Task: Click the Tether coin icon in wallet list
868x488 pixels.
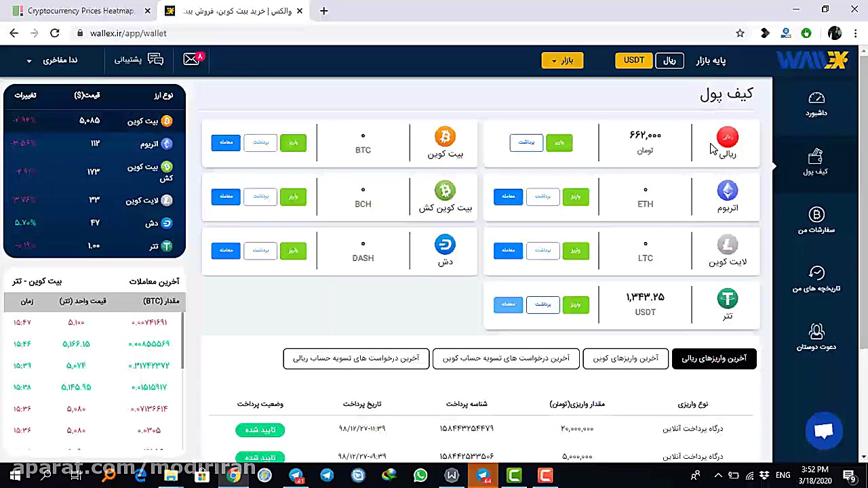Action: (x=727, y=298)
